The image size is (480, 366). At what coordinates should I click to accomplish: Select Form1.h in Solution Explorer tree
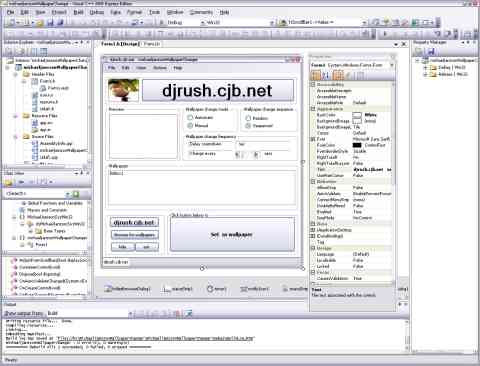click(47, 81)
